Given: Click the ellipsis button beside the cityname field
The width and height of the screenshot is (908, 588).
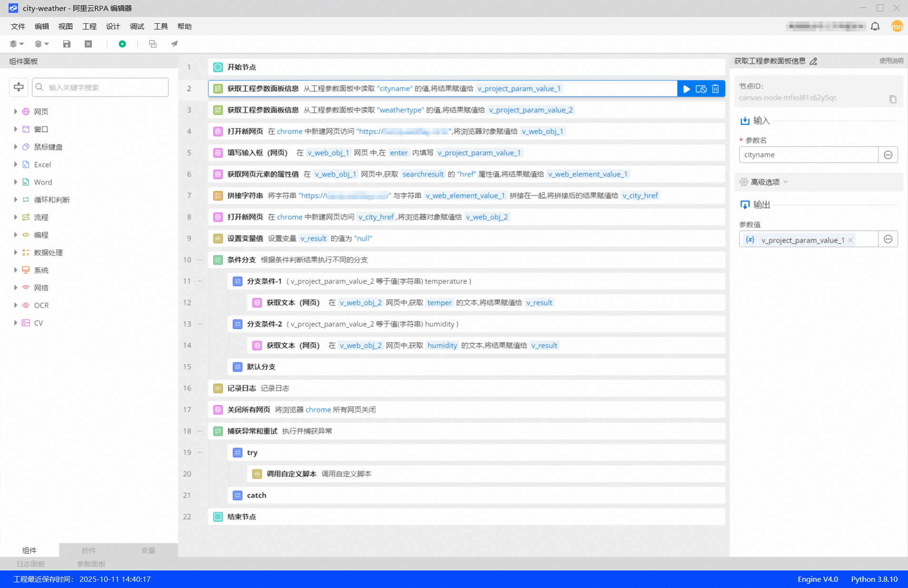Looking at the screenshot, I should [888, 155].
